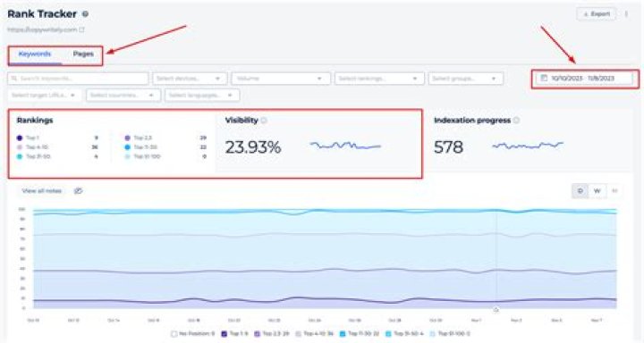Click the Top 1 color dot in Rankings

pos(20,138)
